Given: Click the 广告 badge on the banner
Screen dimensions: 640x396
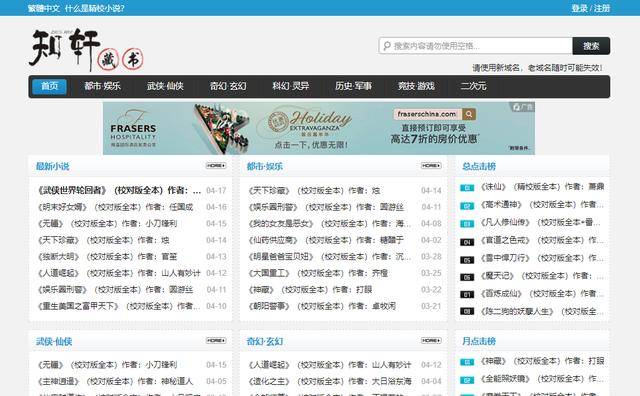Looking at the screenshot, I should click(x=522, y=107).
